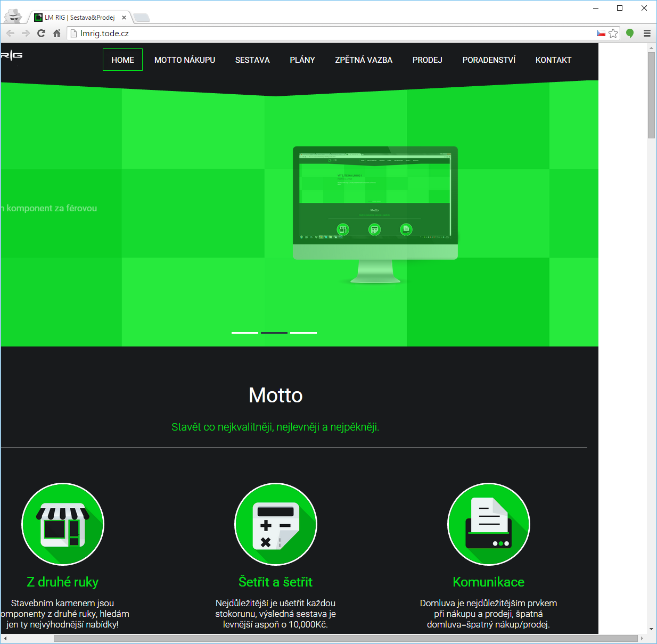Select the middle slider indicator dash

274,333
